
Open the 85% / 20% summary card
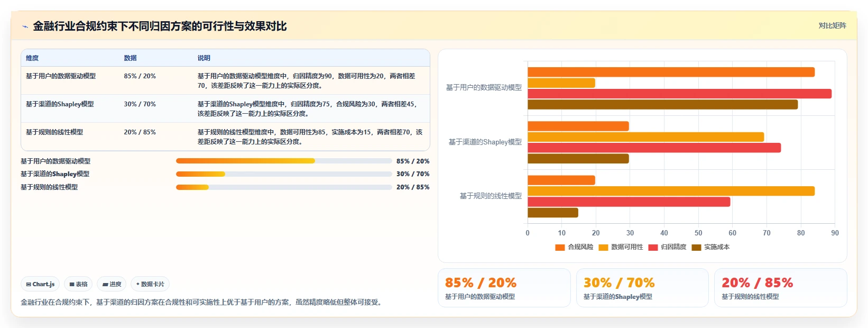(x=504, y=288)
